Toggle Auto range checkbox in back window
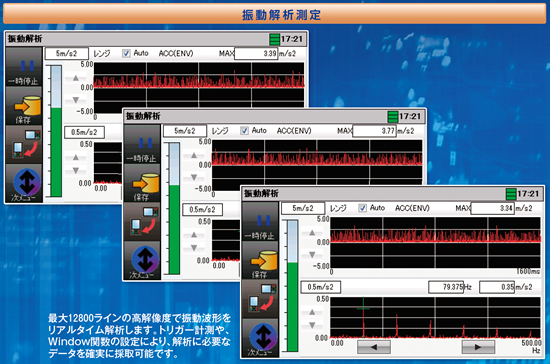 click(126, 53)
